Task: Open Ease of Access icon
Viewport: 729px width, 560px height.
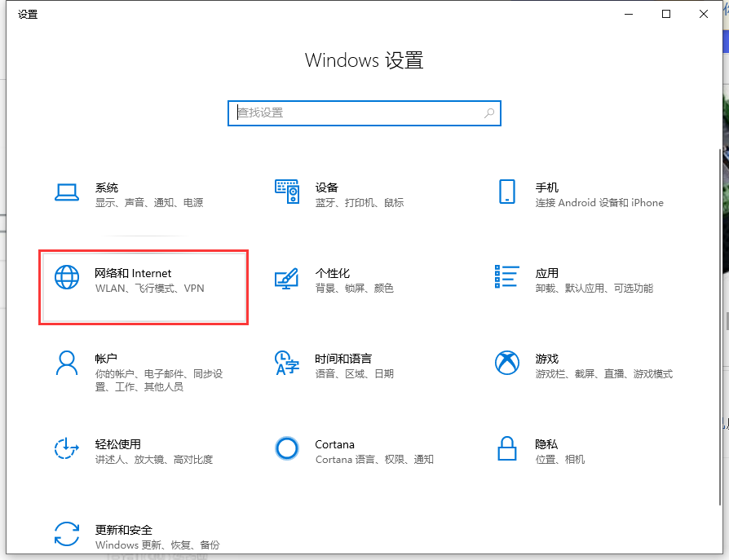Action: [66, 448]
